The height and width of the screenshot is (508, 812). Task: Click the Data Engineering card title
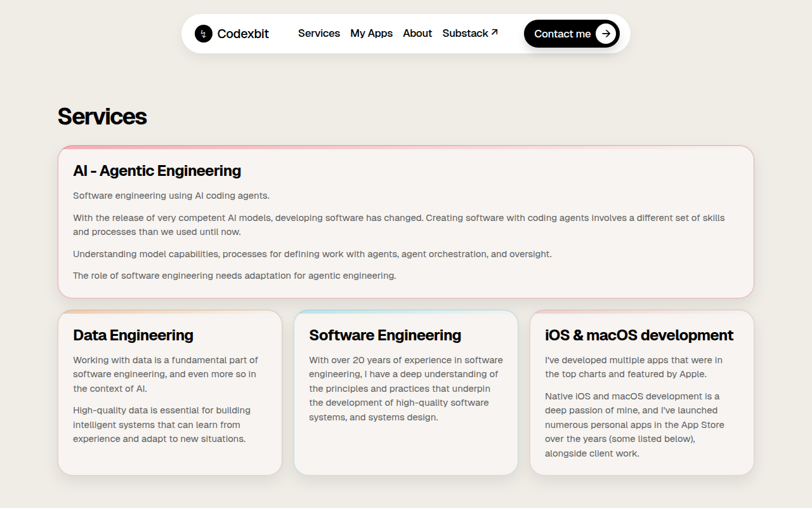click(133, 335)
